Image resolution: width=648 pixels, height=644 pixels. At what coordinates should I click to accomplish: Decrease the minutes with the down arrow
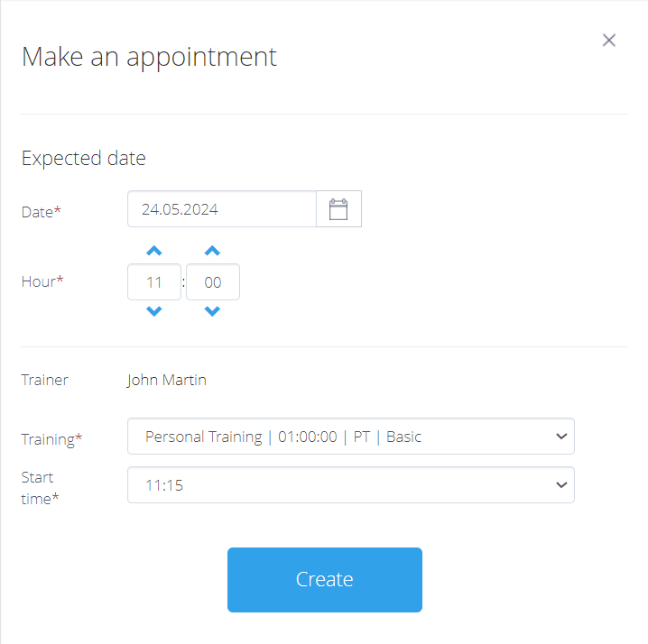click(212, 311)
